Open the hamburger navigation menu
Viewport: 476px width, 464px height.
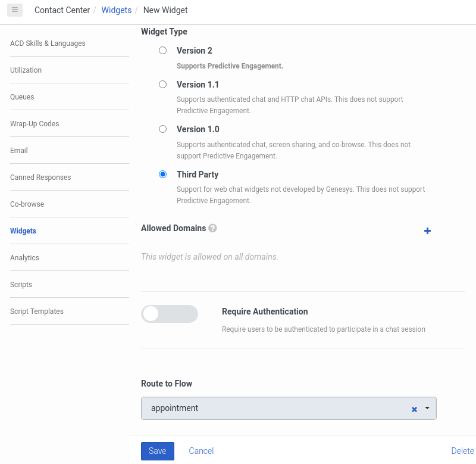tap(14, 10)
